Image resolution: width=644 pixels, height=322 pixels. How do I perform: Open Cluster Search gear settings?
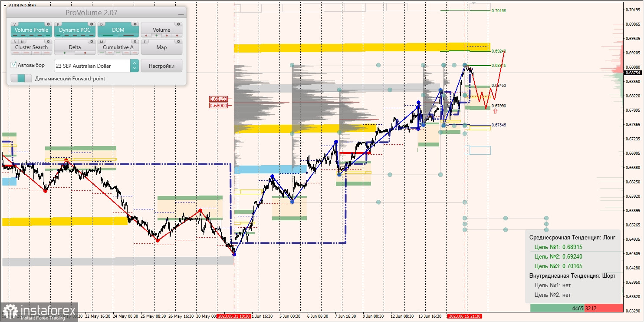[x=48, y=41]
